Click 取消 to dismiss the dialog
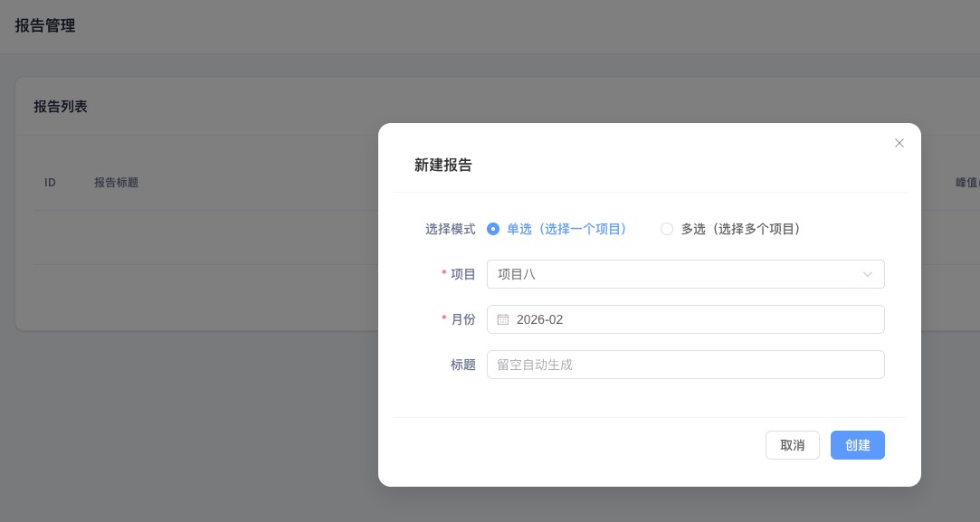 point(792,445)
